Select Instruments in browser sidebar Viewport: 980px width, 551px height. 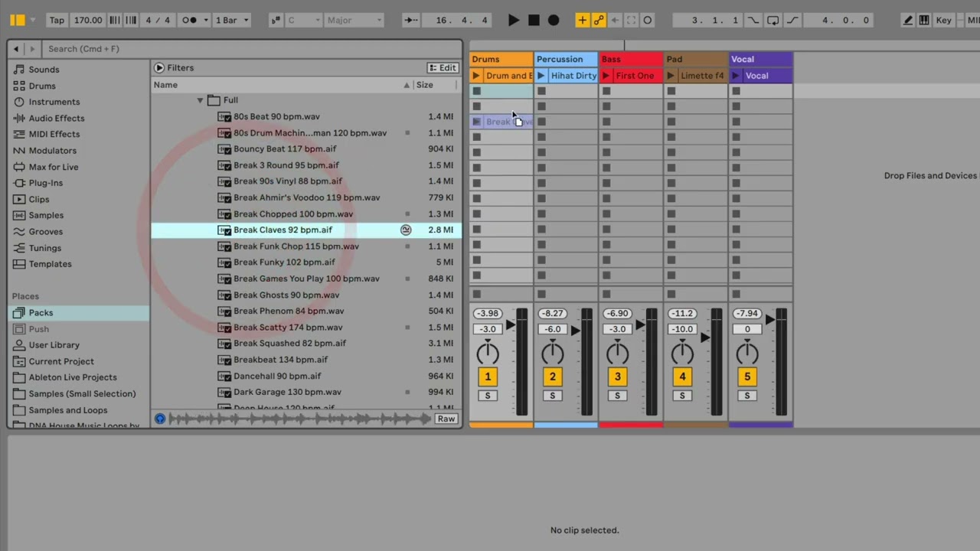pyautogui.click(x=54, y=102)
